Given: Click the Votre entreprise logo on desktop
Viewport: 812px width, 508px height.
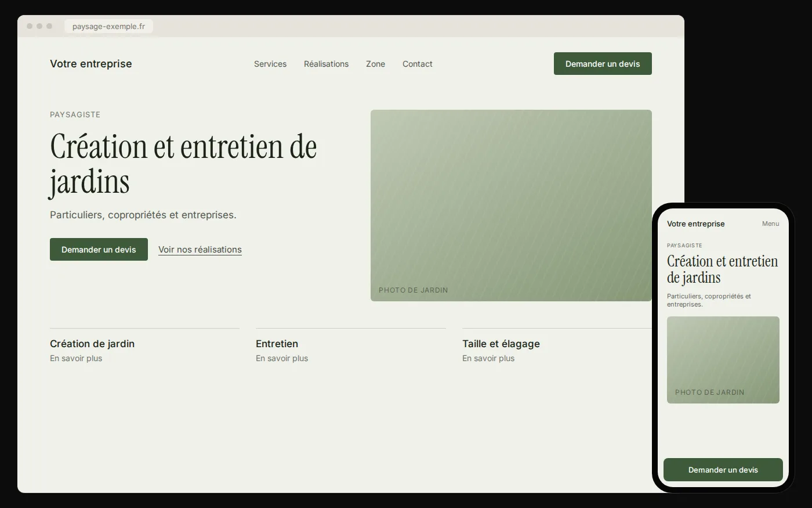Looking at the screenshot, I should (91, 64).
